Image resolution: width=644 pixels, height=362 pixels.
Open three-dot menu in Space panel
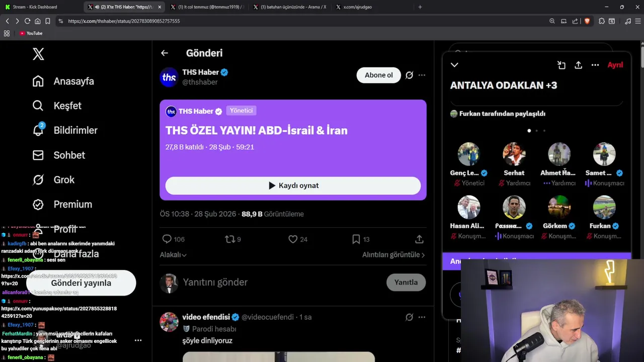click(595, 65)
